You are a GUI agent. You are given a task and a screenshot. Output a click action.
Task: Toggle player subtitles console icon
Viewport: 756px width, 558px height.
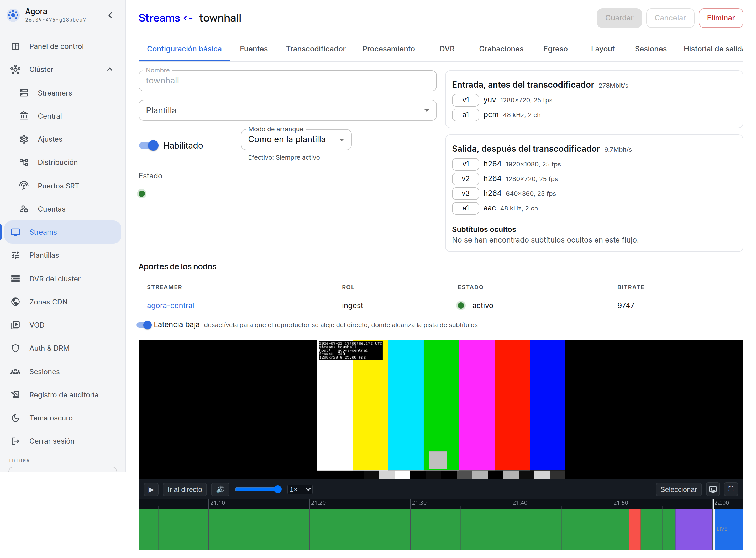[713, 489]
